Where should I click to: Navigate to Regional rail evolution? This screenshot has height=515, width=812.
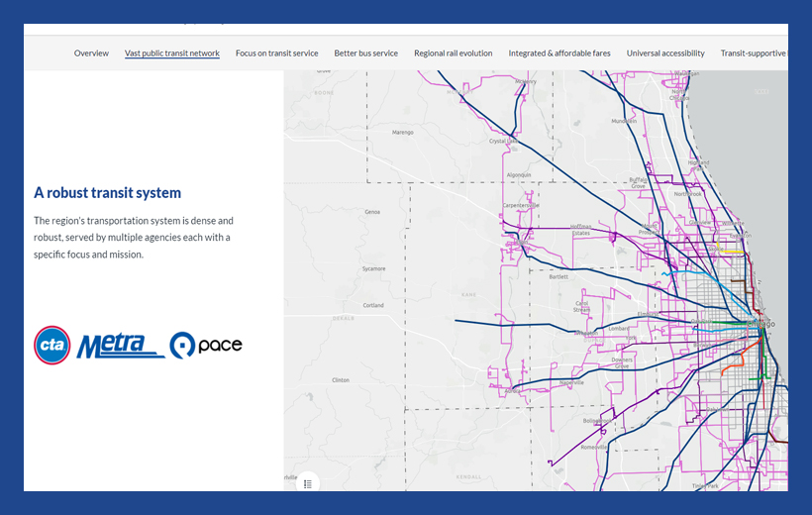pos(453,53)
